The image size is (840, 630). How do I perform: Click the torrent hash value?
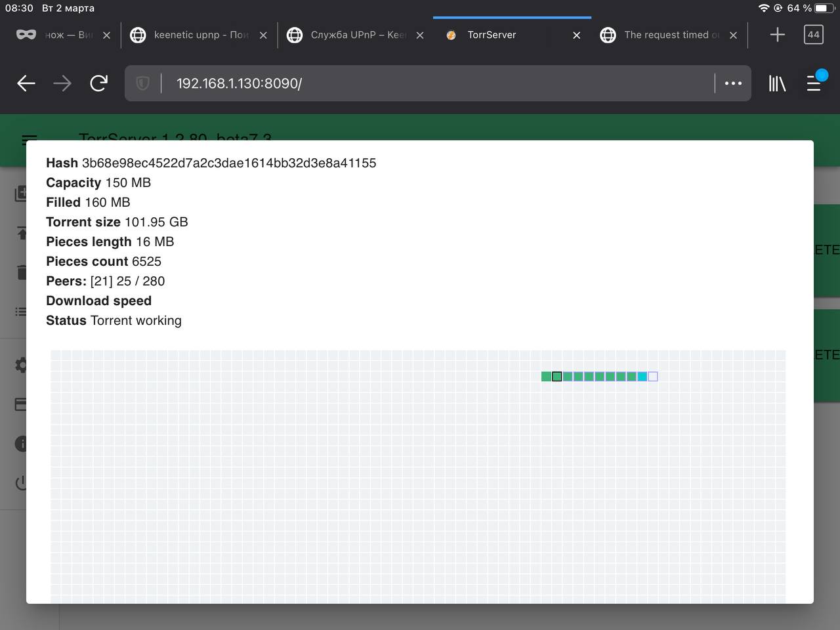[x=229, y=163]
